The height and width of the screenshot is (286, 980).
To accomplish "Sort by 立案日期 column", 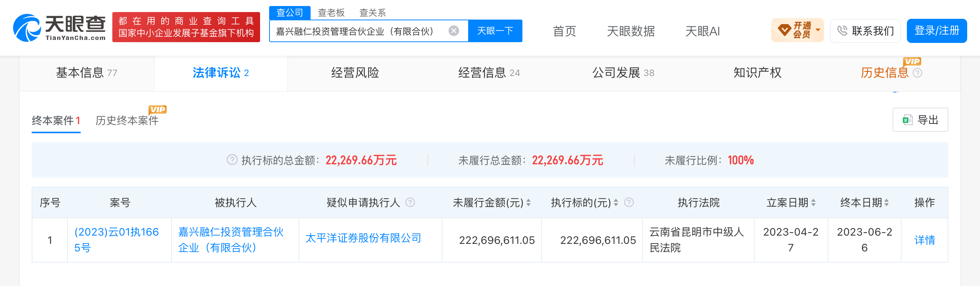I will tap(813, 203).
